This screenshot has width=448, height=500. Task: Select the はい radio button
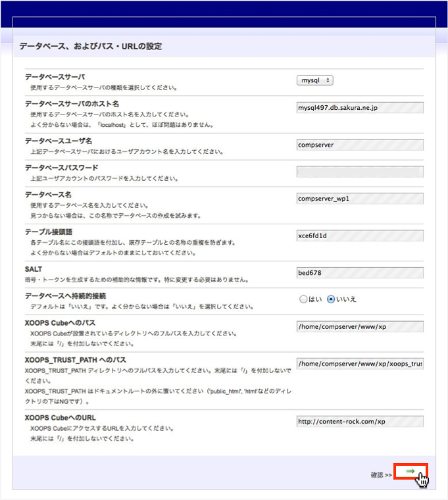tap(303, 299)
